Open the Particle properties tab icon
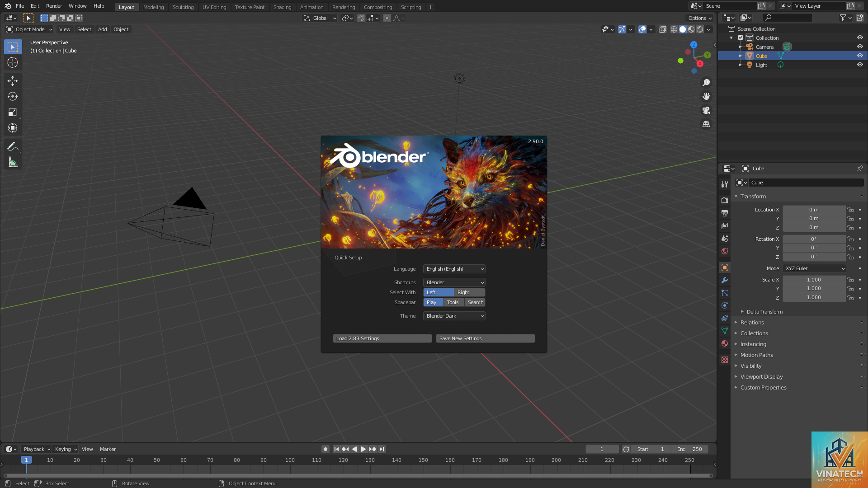Screen dimensions: 868x488 [725, 293]
